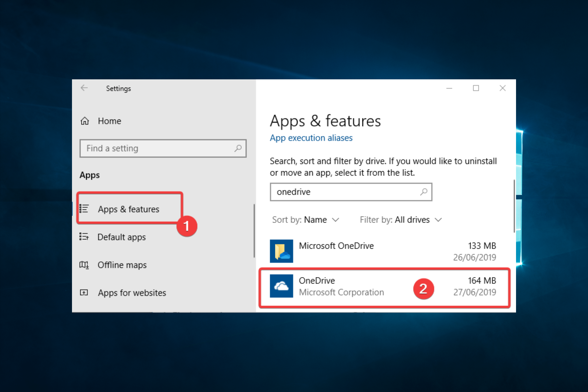Click the 27/06/2019 install date

coord(475,292)
